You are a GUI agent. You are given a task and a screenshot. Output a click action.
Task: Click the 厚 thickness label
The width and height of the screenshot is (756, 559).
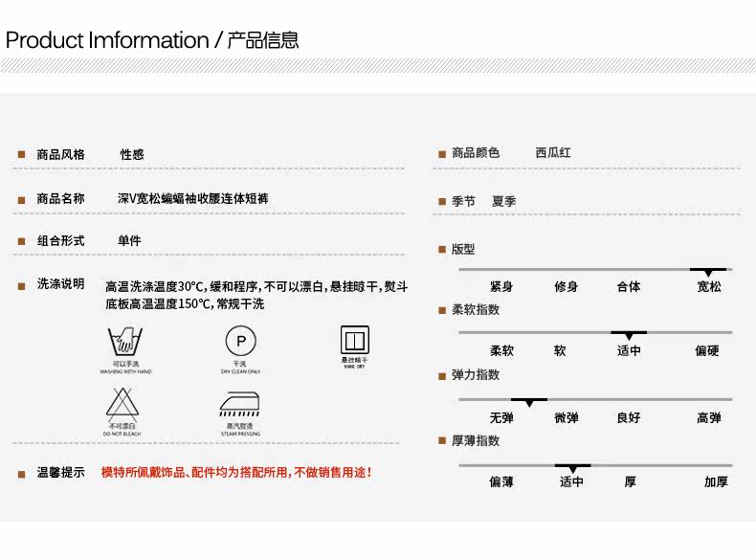631,481
